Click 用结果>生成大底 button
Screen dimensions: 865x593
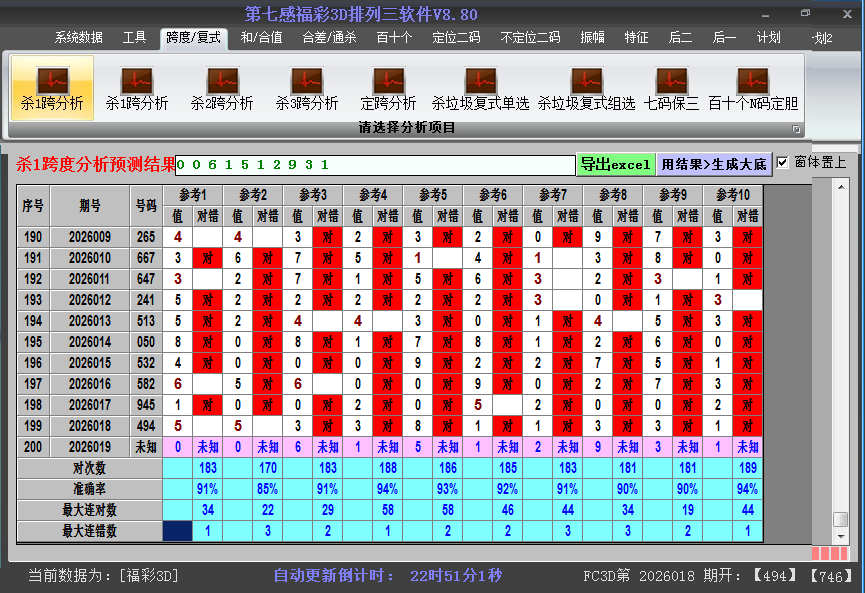(x=713, y=164)
